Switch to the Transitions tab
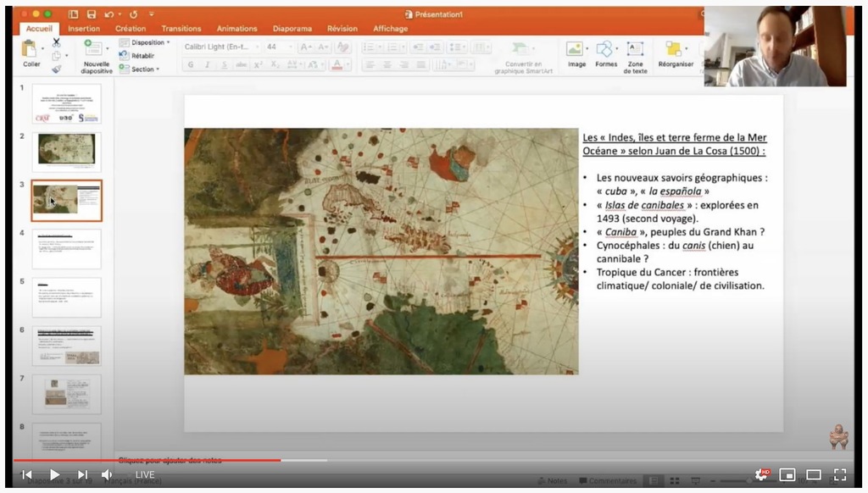 coord(181,28)
